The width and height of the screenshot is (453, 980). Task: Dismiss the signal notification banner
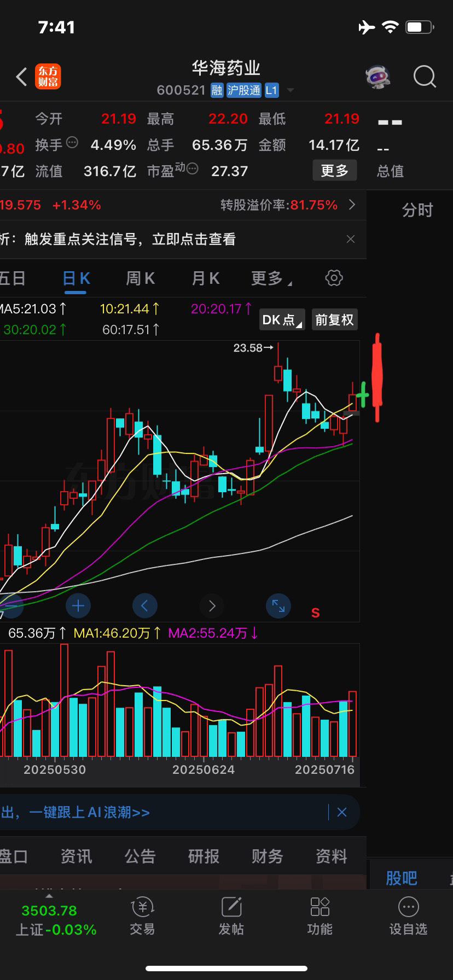(x=351, y=239)
